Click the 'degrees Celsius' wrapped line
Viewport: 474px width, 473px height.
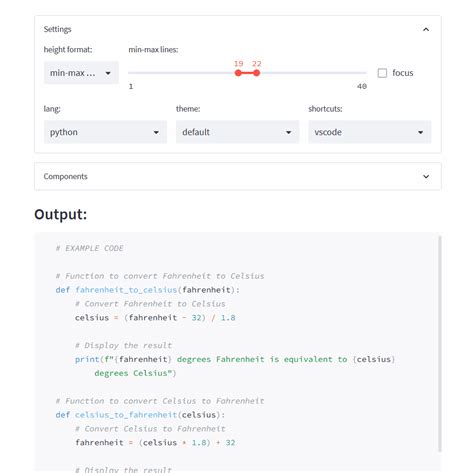point(135,373)
